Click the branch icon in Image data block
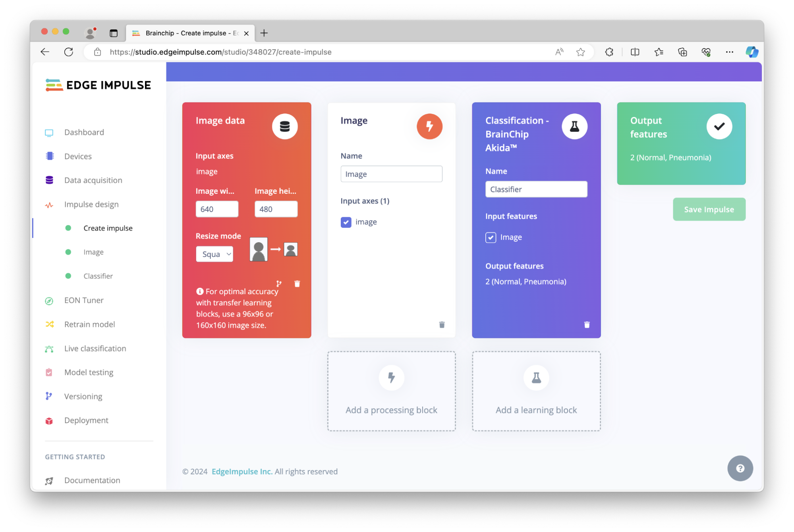 [279, 283]
